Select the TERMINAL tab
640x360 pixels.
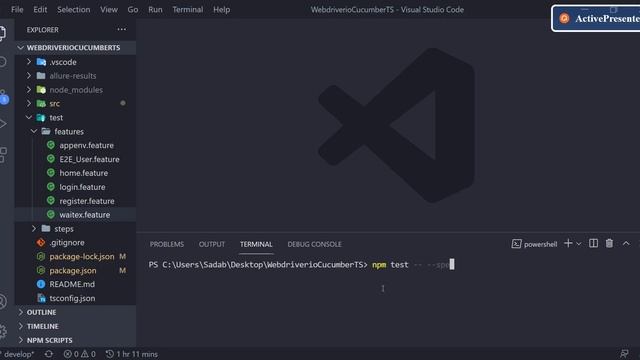(256, 244)
